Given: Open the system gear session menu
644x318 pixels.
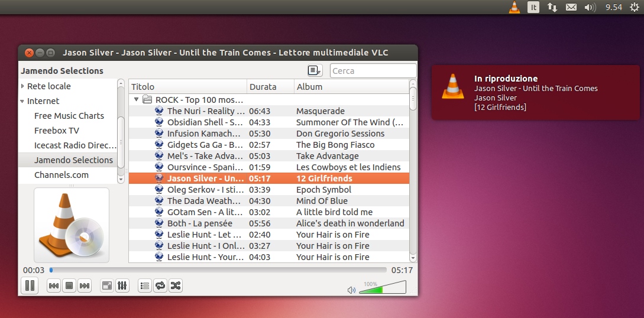Looking at the screenshot, I should click(634, 7).
